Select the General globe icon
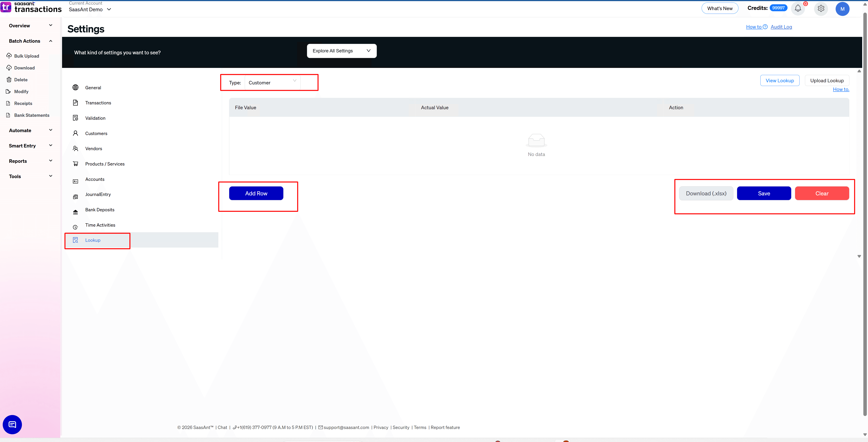 75,87
